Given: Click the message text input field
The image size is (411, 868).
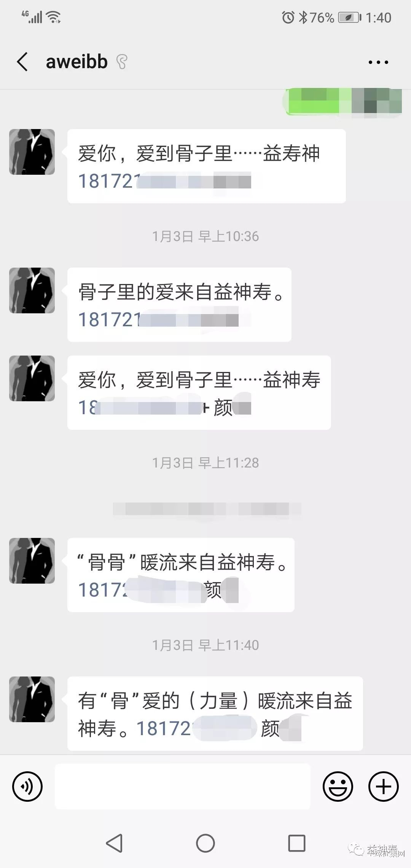Looking at the screenshot, I should tap(183, 787).
